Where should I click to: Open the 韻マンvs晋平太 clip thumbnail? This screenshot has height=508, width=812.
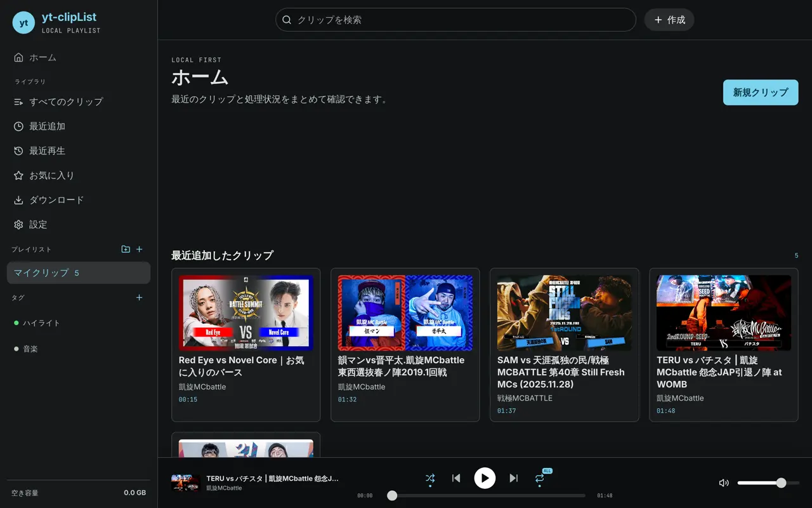[405, 313]
